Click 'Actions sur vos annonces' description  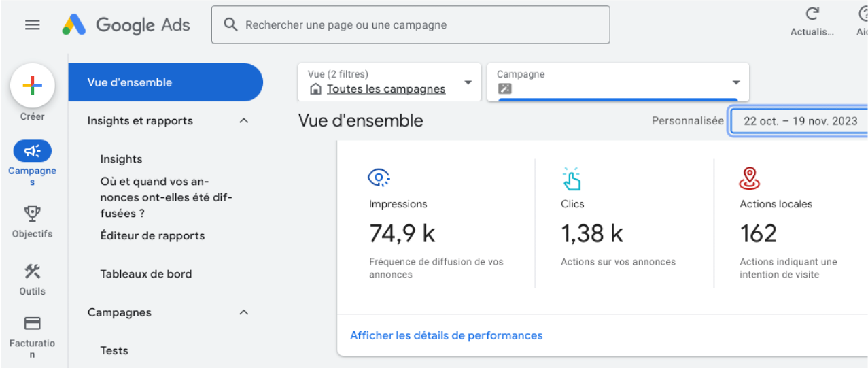(x=619, y=262)
